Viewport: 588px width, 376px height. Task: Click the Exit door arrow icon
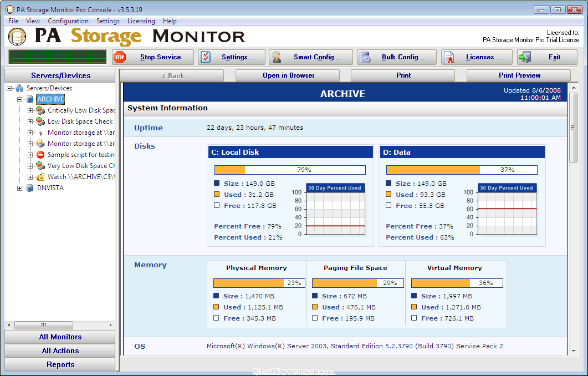click(x=525, y=57)
